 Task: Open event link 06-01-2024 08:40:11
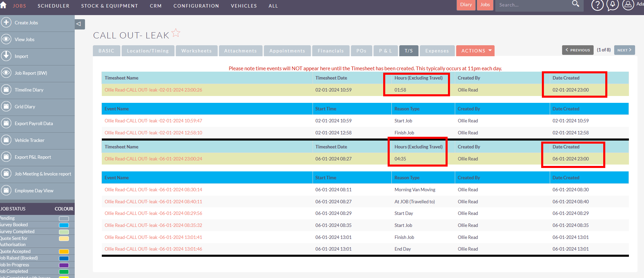[x=154, y=202]
